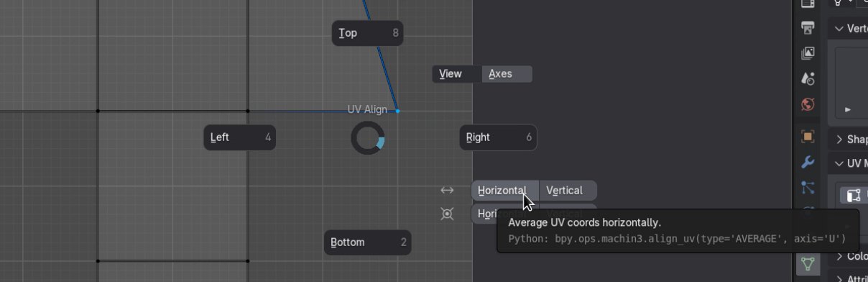Open the Output properties tab icon

[808, 28]
